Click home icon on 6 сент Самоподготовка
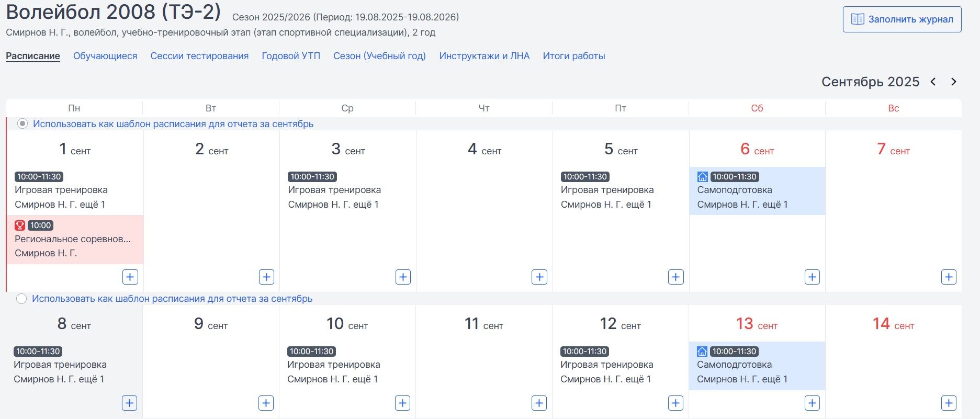The width and height of the screenshot is (980, 419). tap(703, 177)
